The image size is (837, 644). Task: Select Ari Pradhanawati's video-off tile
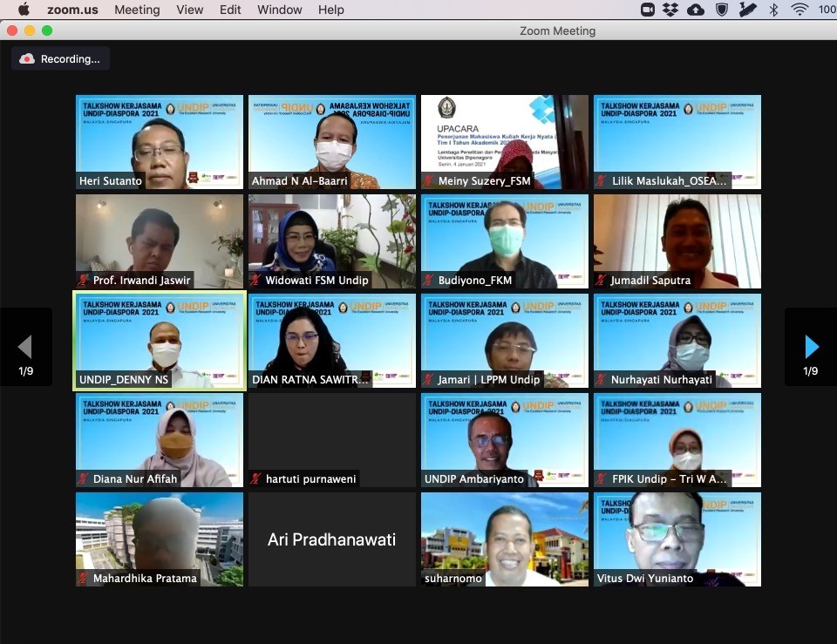pos(331,539)
